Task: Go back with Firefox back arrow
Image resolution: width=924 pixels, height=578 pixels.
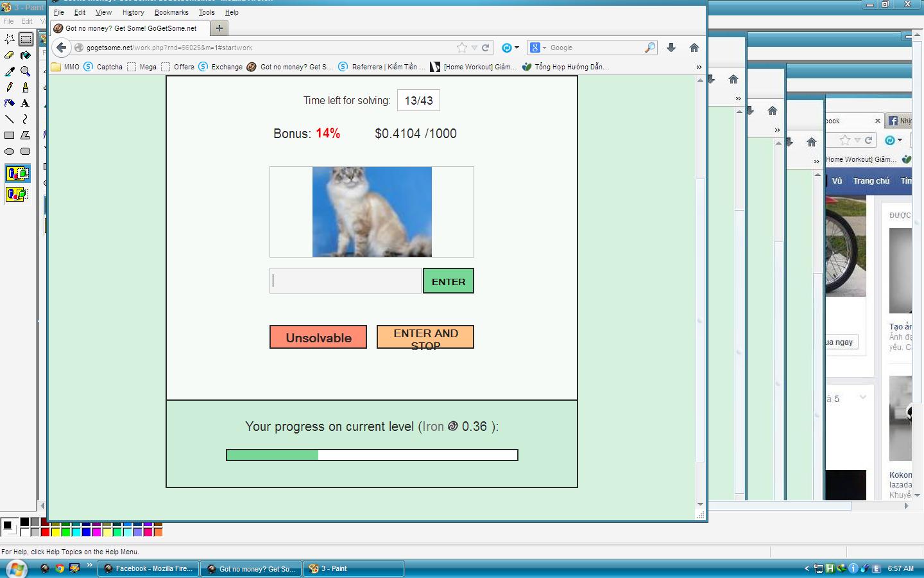Action: [x=61, y=48]
